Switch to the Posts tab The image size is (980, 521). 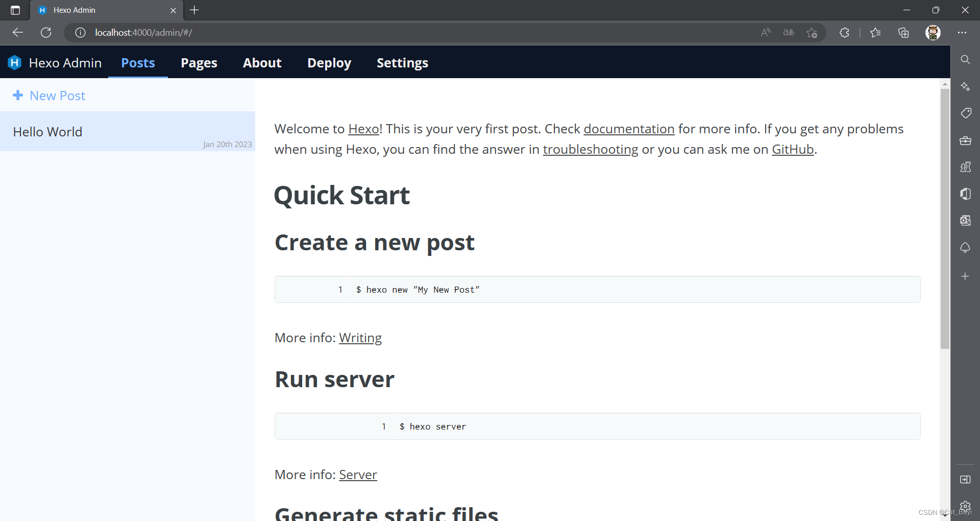(x=138, y=63)
